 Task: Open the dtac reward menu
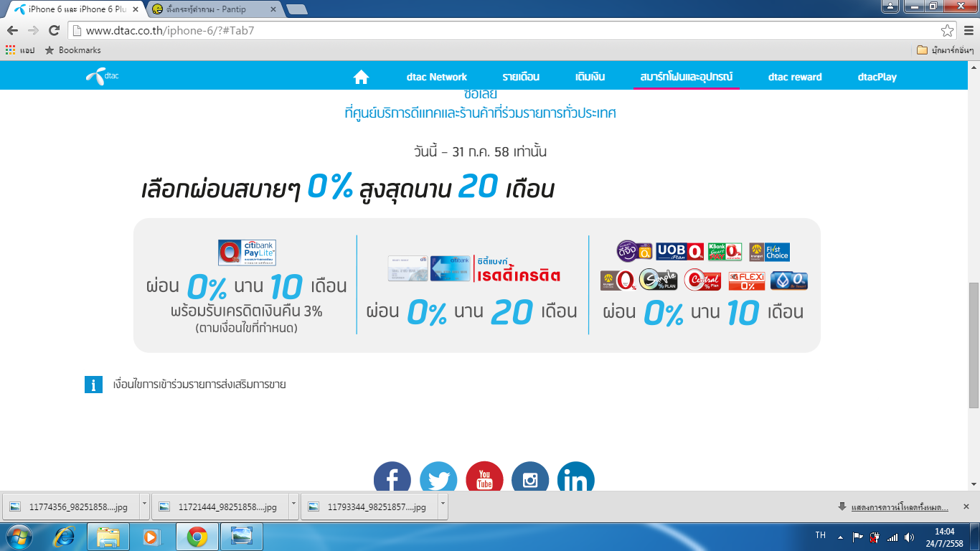coord(795,77)
